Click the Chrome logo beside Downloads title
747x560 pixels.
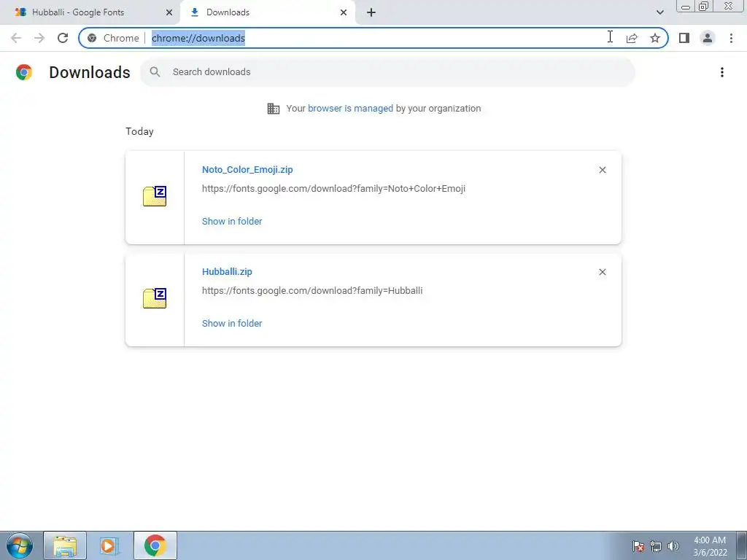pos(24,72)
